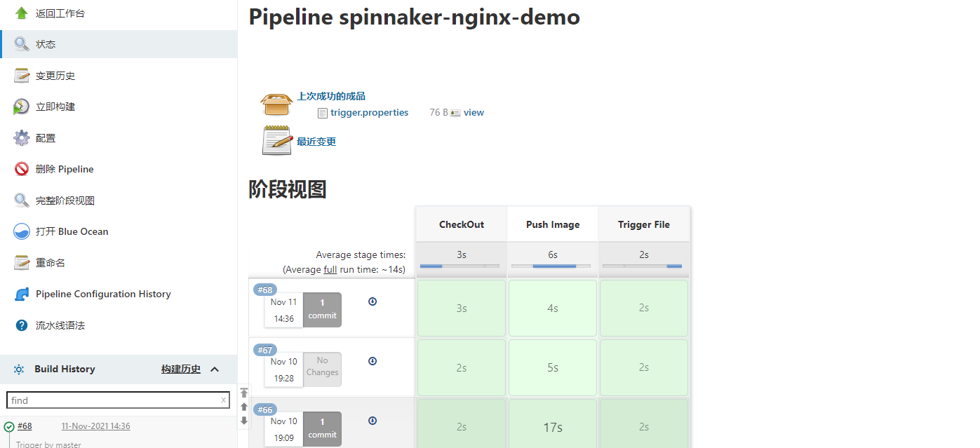Open the 构建历史 trend link
Screen dimensions: 980x448
(181, 369)
